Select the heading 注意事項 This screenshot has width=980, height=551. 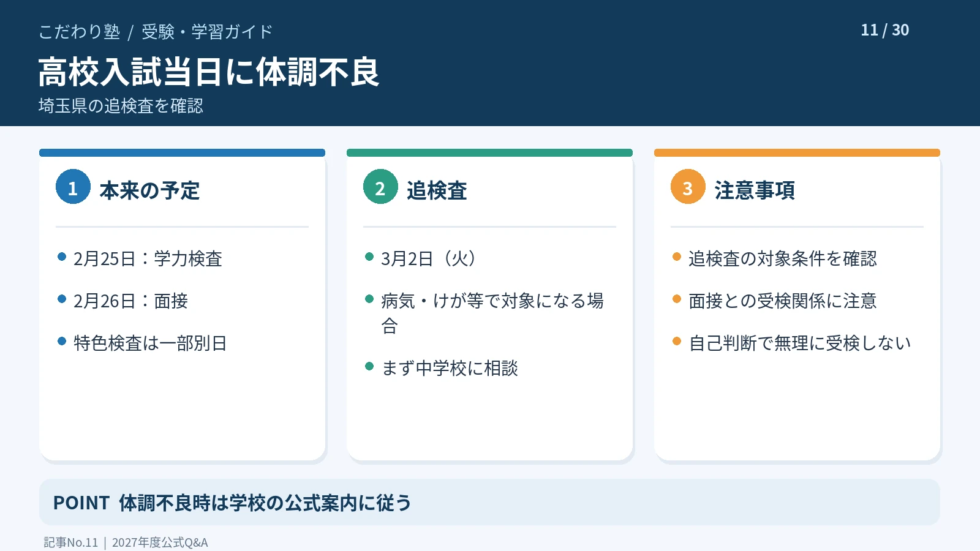[x=755, y=190]
